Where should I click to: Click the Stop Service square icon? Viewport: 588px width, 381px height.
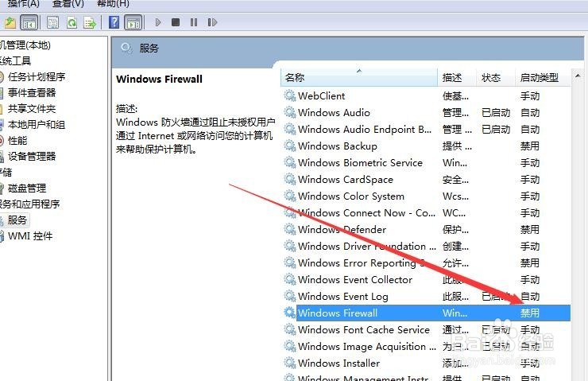pyautogui.click(x=175, y=22)
